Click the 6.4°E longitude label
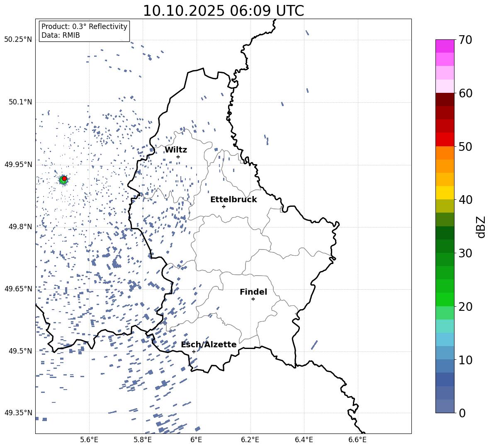 pos(304,440)
